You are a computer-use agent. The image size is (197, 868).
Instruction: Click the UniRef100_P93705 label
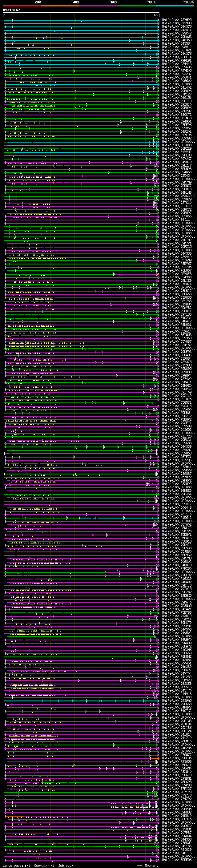176,267
